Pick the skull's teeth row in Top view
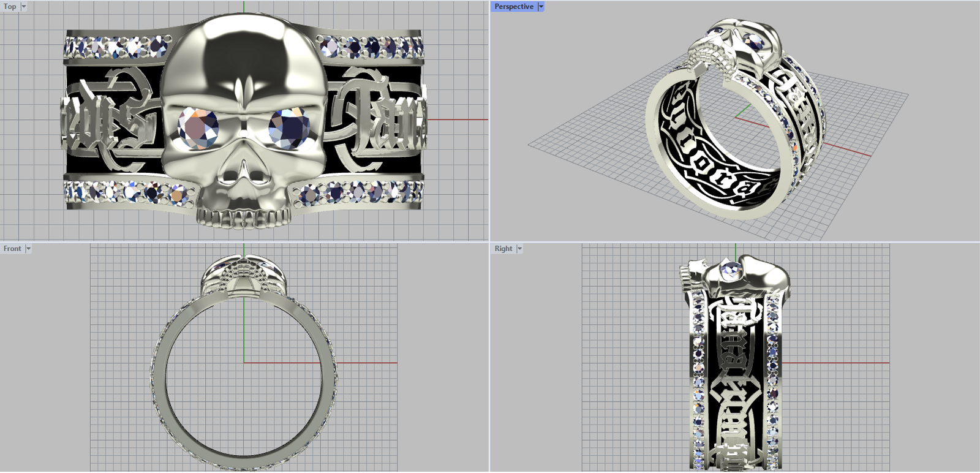Viewport: 980px width, 473px height. [244, 218]
